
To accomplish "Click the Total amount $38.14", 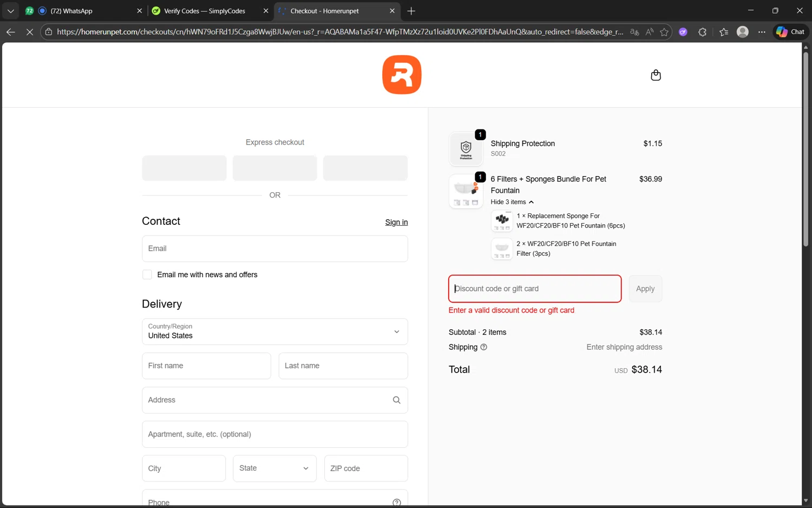I will point(646,369).
